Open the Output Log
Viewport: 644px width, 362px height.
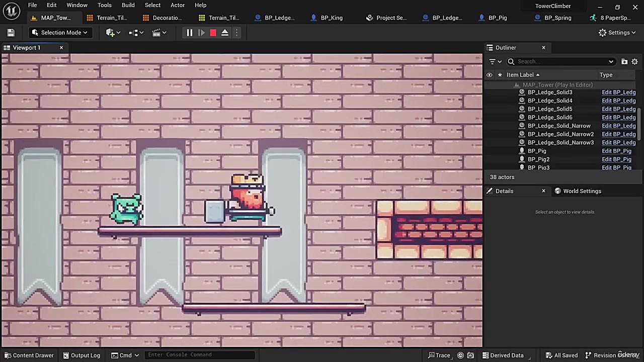click(82, 355)
